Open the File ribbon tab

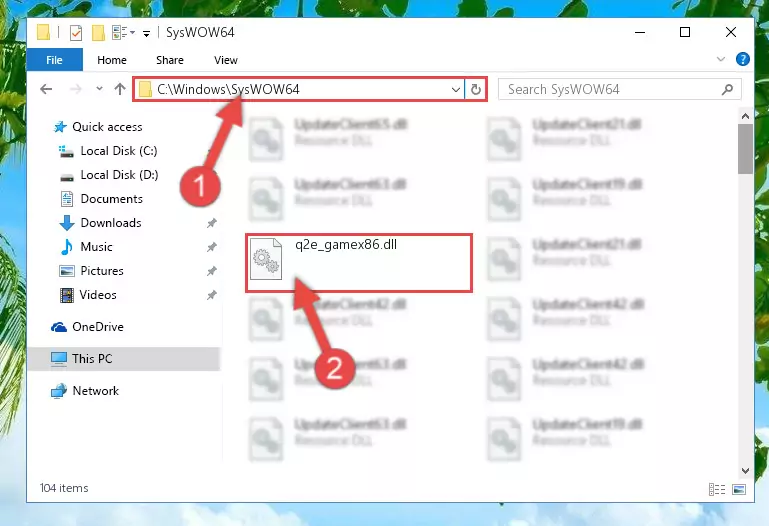coord(54,60)
